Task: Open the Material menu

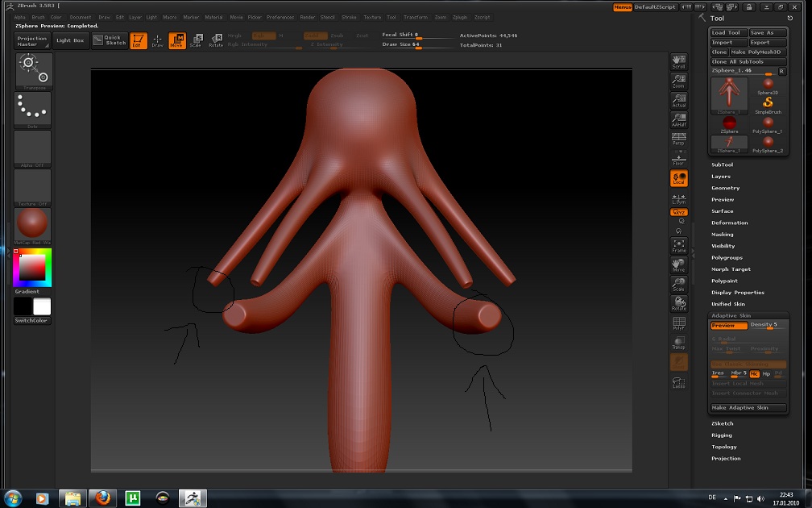Action: click(213, 17)
